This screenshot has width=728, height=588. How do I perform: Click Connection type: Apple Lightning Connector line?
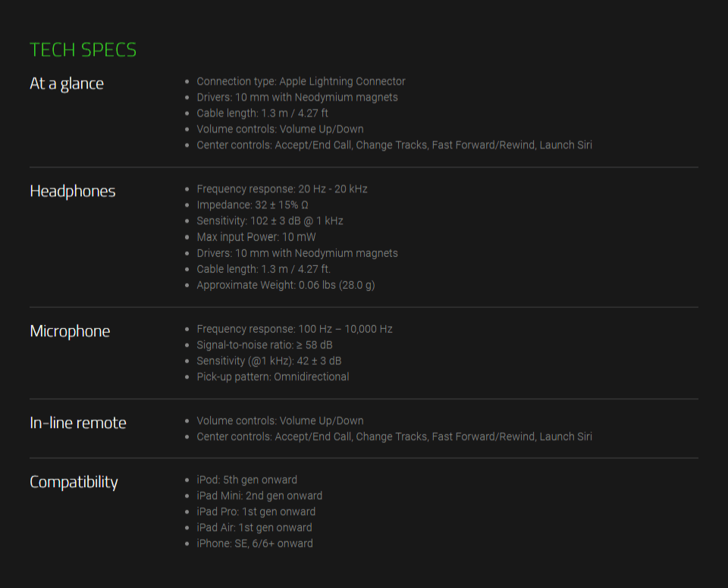(301, 82)
